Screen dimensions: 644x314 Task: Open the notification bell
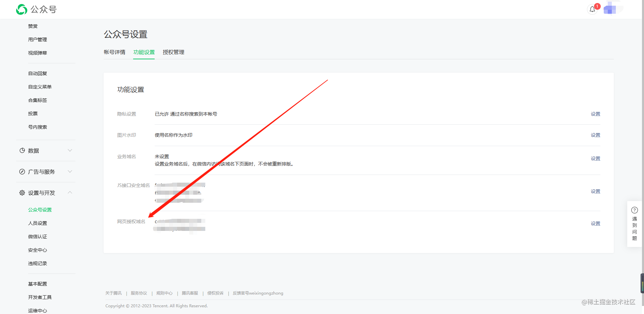[x=592, y=9]
